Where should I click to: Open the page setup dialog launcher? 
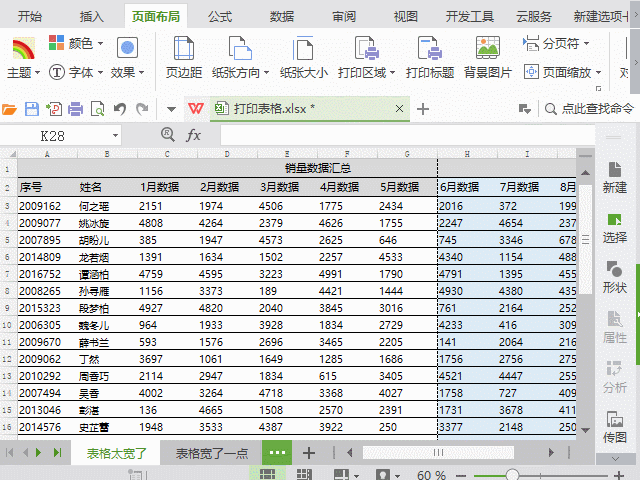pyautogui.click(x=598, y=88)
